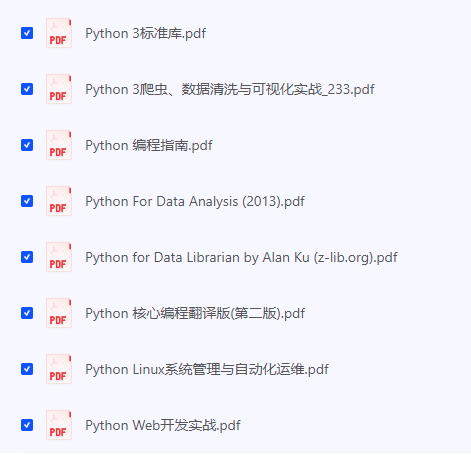Click PDF icon of Python 编程指南.pdf
This screenshot has height=455, width=471.
pyautogui.click(x=59, y=145)
